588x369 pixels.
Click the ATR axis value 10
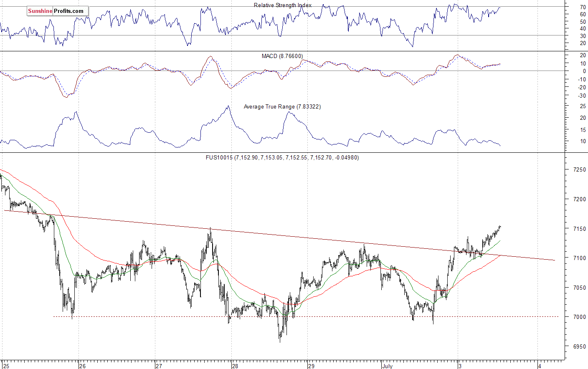583,142
